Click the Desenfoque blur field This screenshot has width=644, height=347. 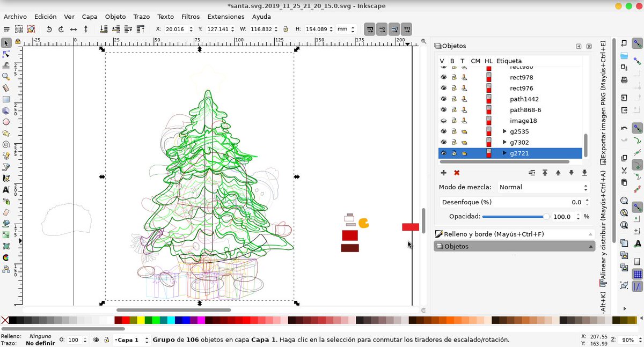coord(514,202)
